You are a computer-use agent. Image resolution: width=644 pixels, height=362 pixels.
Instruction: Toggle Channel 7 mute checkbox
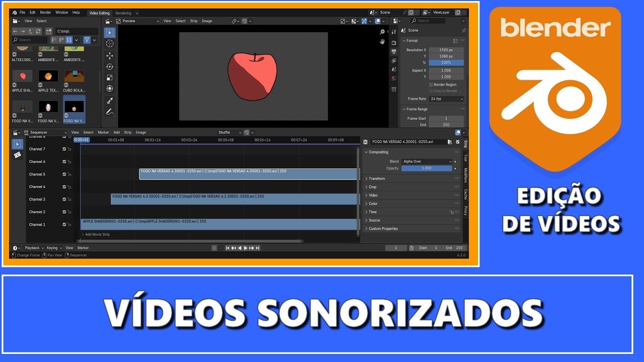pyautogui.click(x=64, y=149)
